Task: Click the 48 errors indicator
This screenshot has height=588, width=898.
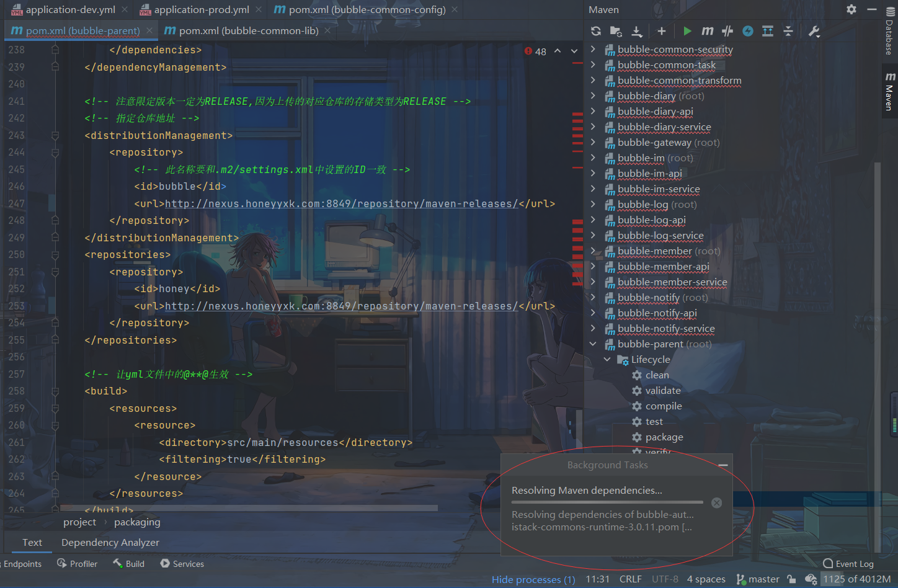Action: 535,51
